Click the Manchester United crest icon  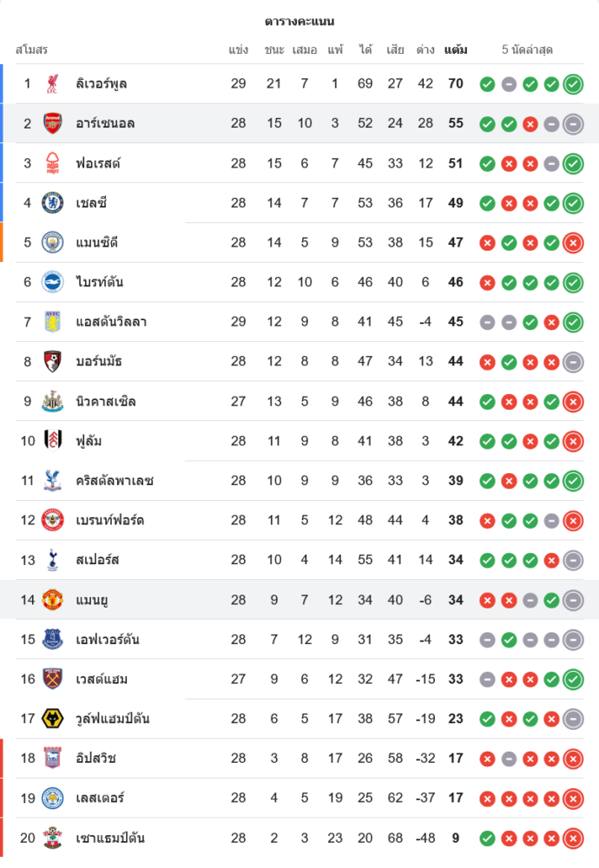[53, 600]
